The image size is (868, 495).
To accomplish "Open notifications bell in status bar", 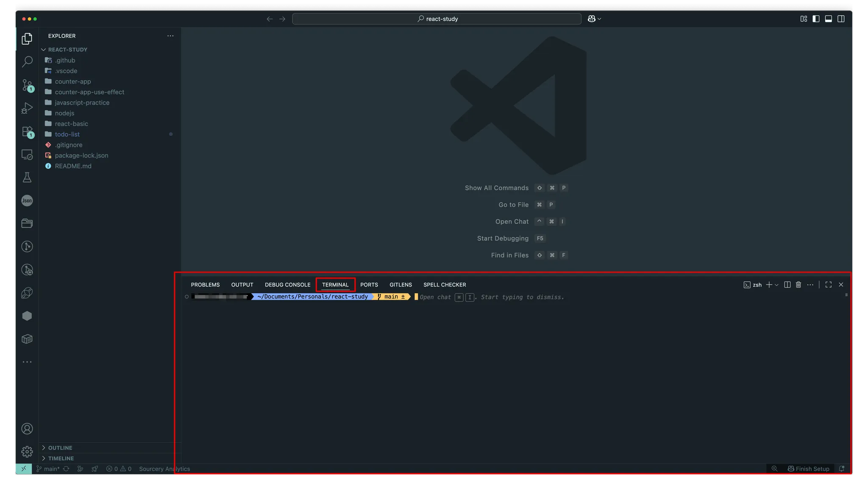I will [842, 469].
